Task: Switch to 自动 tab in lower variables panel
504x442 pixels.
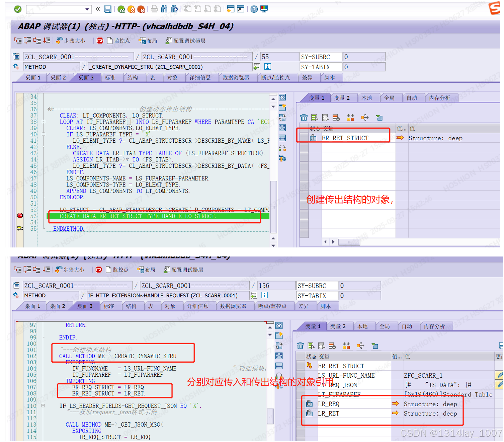Action: (407, 326)
